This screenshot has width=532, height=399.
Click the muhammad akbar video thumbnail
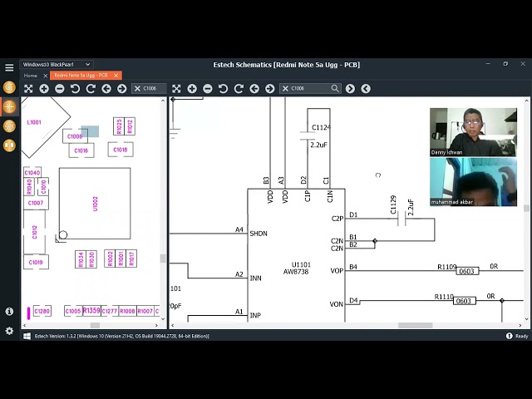(x=473, y=182)
